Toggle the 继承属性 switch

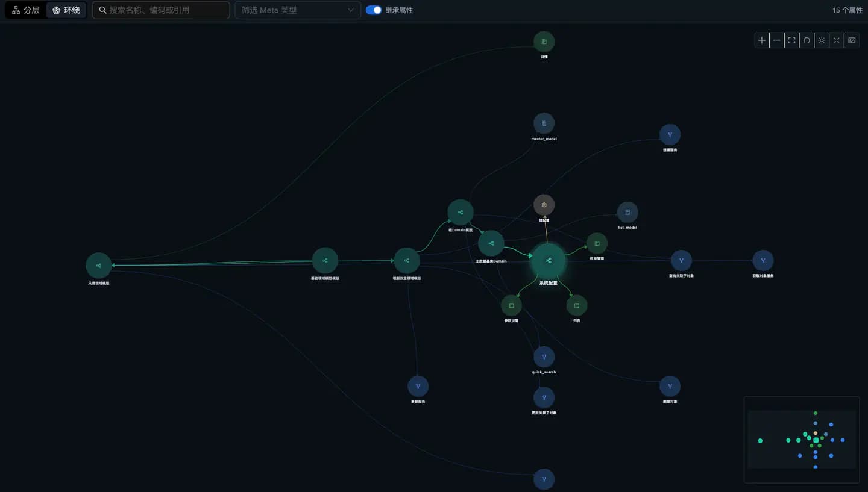(x=374, y=10)
